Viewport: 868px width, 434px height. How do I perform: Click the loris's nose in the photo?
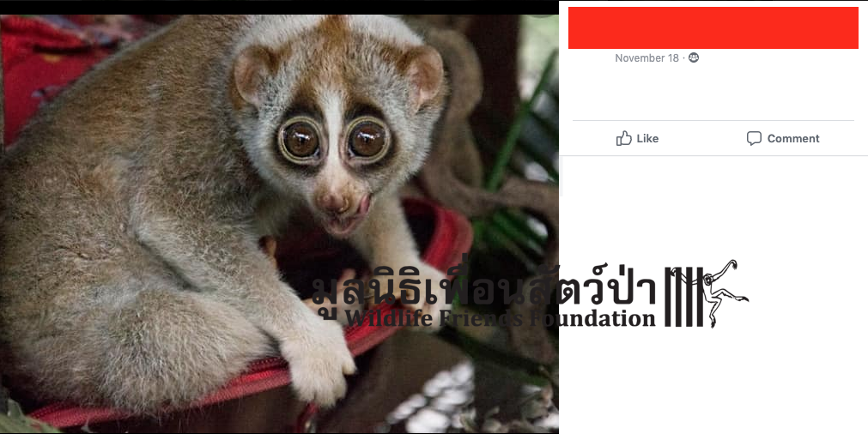(x=335, y=202)
